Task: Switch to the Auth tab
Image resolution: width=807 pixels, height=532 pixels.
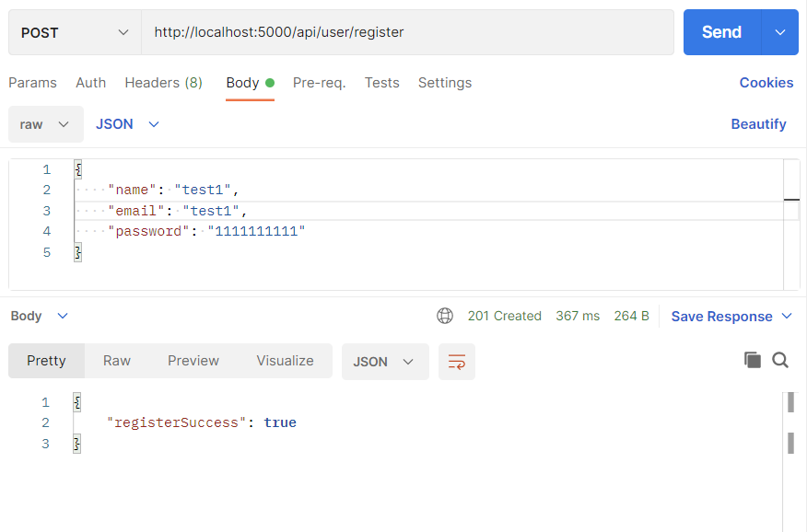Action: 90,83
